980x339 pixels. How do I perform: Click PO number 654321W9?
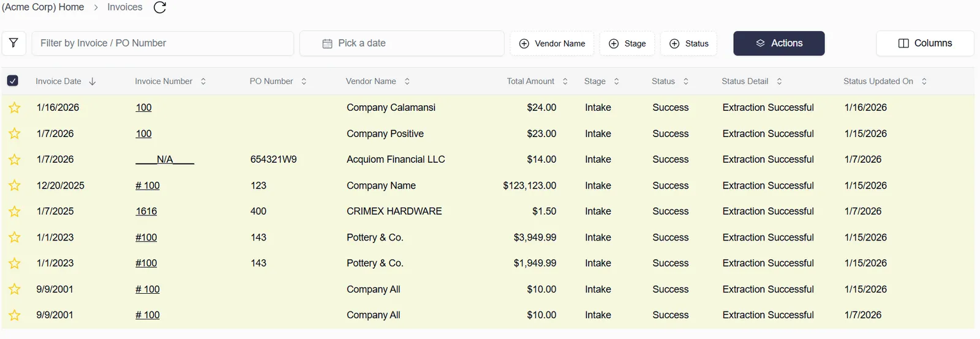pyautogui.click(x=274, y=160)
